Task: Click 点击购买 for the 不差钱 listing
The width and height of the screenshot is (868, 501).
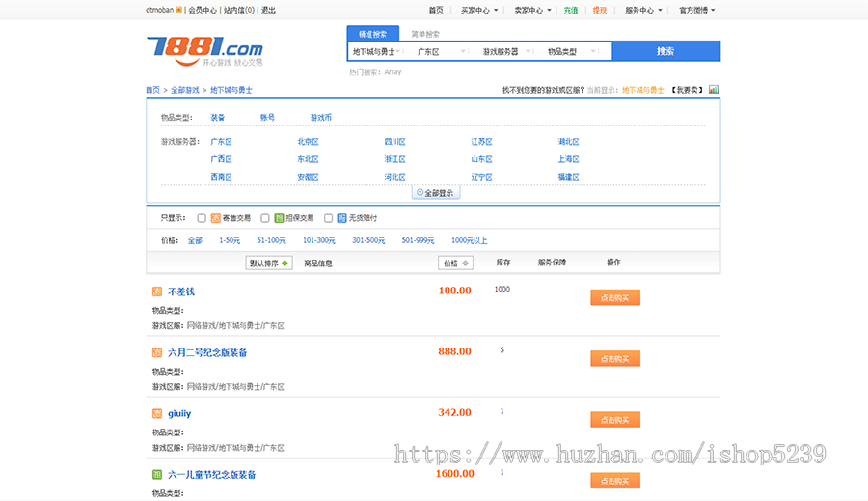Action: point(614,297)
